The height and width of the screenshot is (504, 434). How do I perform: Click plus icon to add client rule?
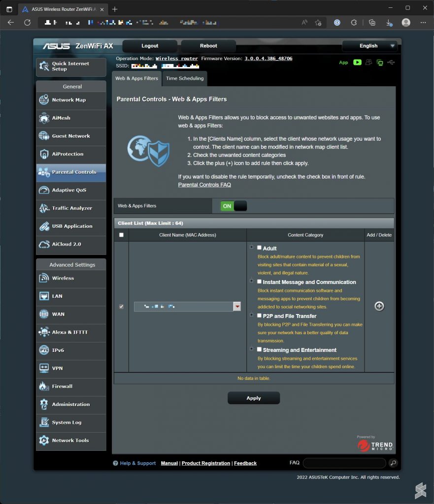pos(379,306)
